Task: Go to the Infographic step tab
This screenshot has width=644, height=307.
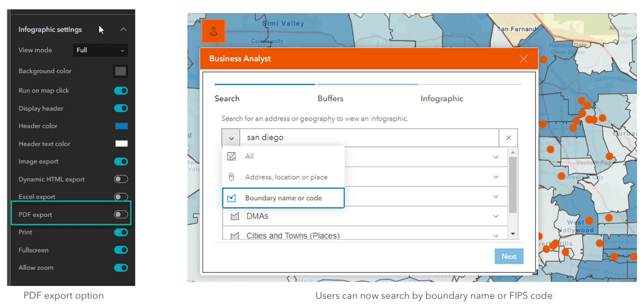Action: (442, 98)
